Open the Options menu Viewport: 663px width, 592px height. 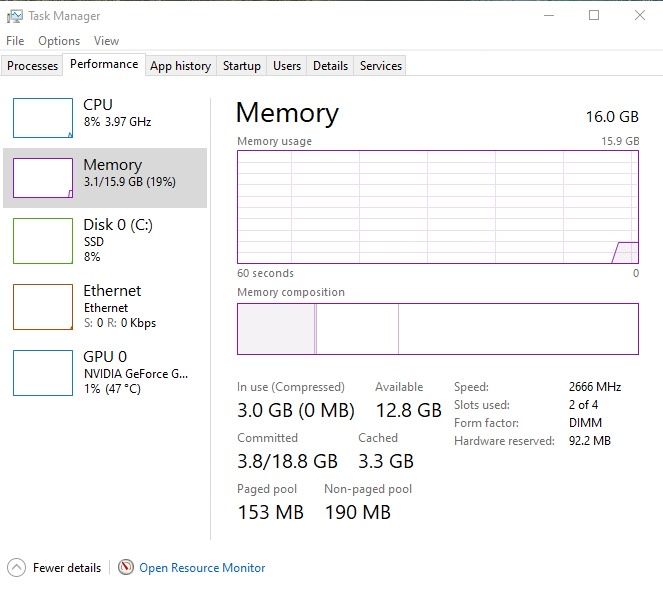[59, 41]
